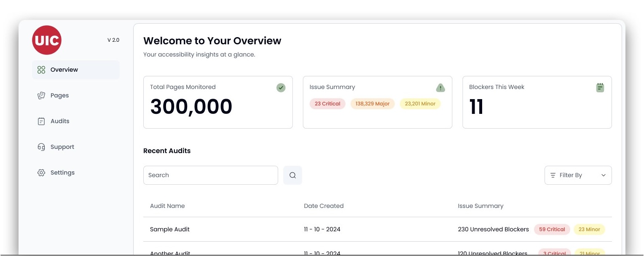
Task: Click the 11 blockers value
Action: point(476,107)
